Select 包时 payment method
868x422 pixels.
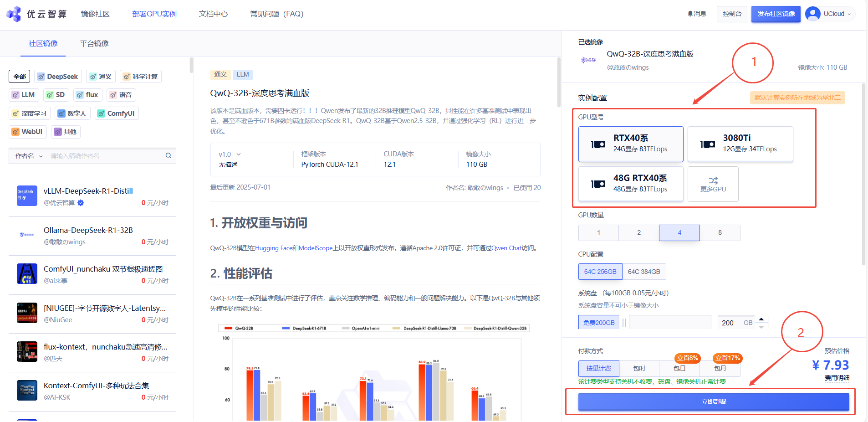pyautogui.click(x=639, y=368)
